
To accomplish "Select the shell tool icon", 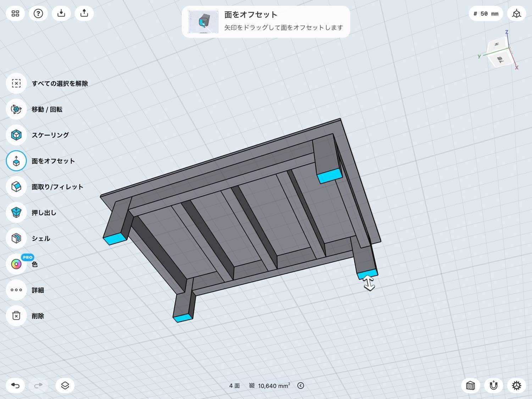I will 16,238.
